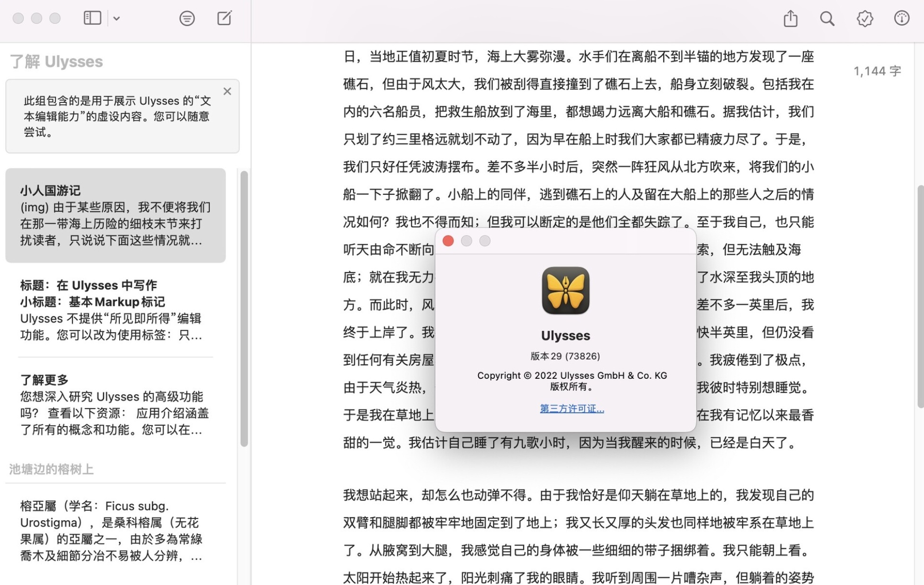Open the share/export icon

(x=790, y=18)
